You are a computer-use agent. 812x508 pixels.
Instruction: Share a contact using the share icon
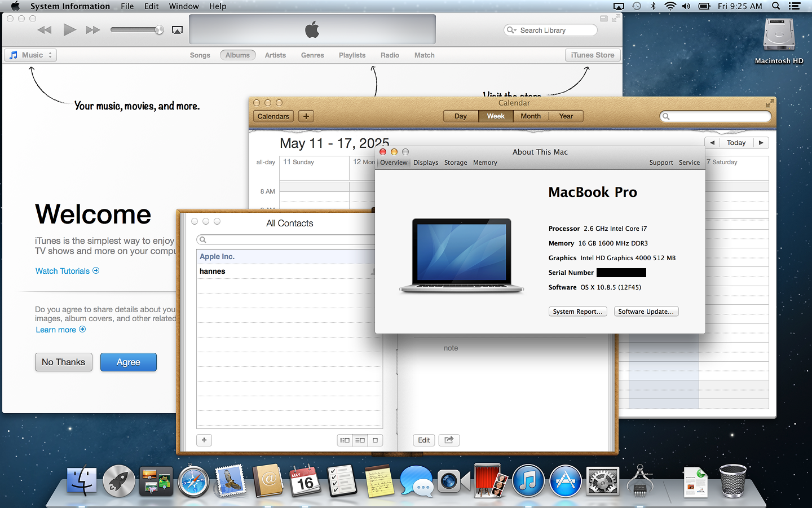[x=449, y=440]
